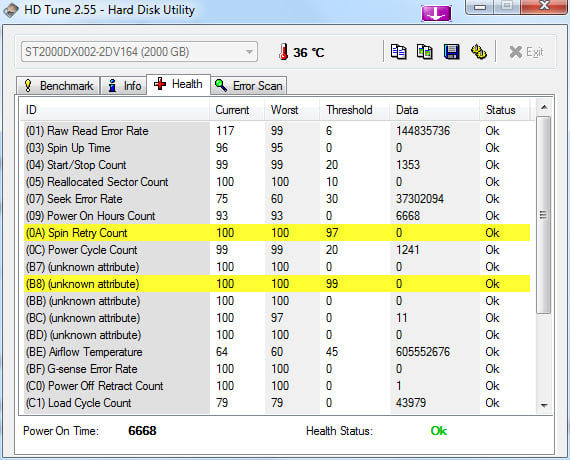Select the highlighted Spin Retry Count row
This screenshot has height=460, width=570.
point(277,233)
